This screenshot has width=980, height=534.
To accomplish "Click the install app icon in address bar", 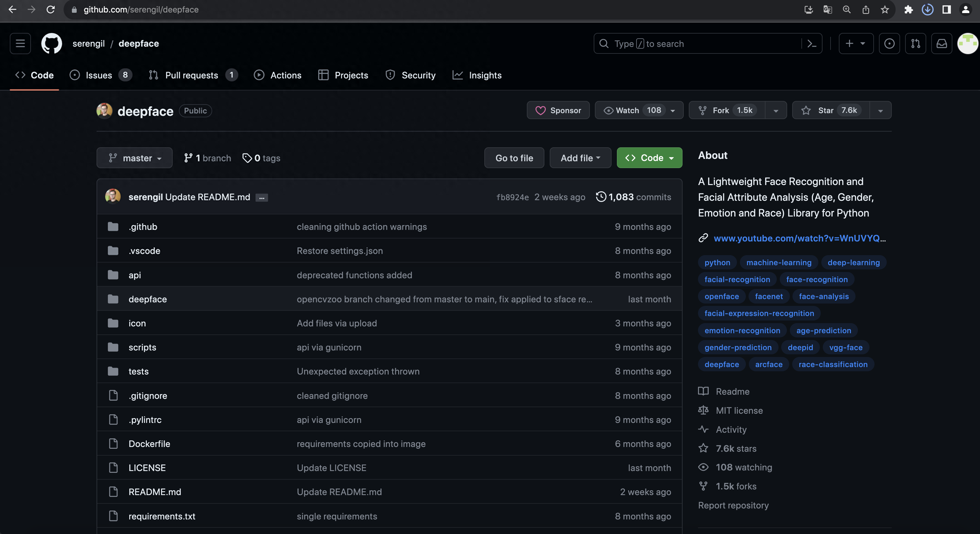I will [x=809, y=10].
